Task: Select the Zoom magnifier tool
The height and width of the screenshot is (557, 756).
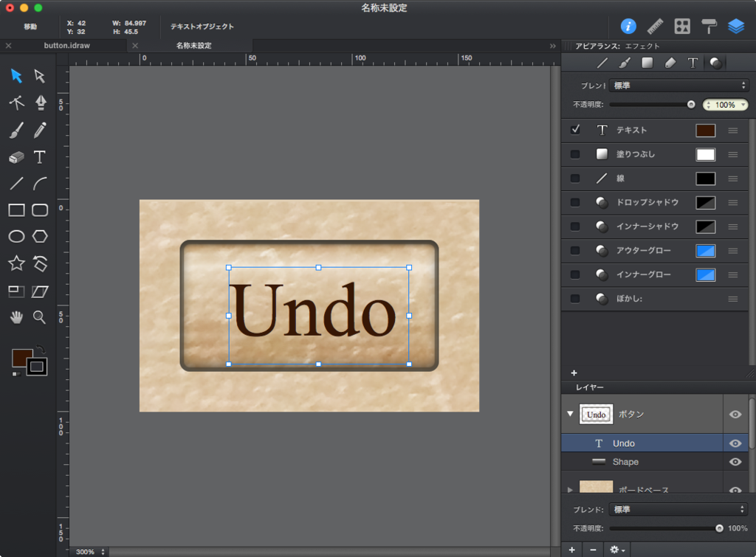Action: coord(40,317)
